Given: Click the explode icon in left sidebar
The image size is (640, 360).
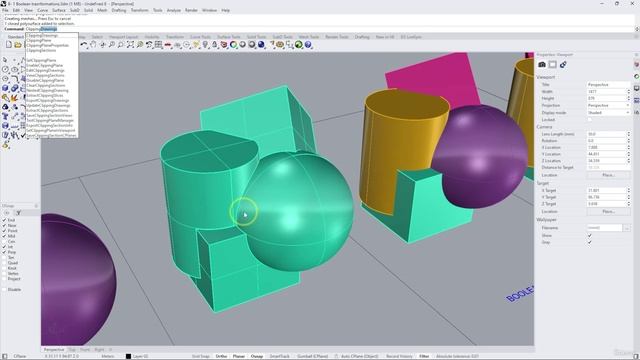Looking at the screenshot, I should coord(14,98).
